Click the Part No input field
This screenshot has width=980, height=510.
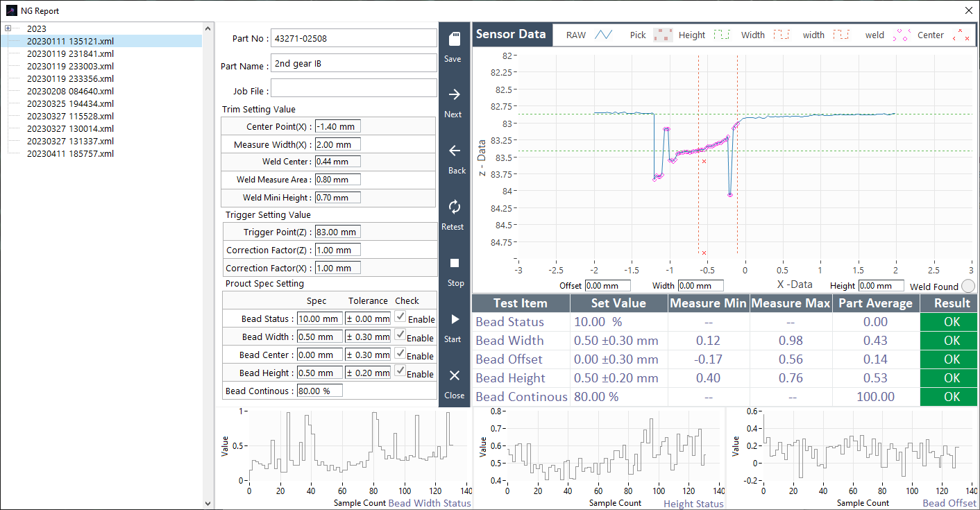point(353,38)
